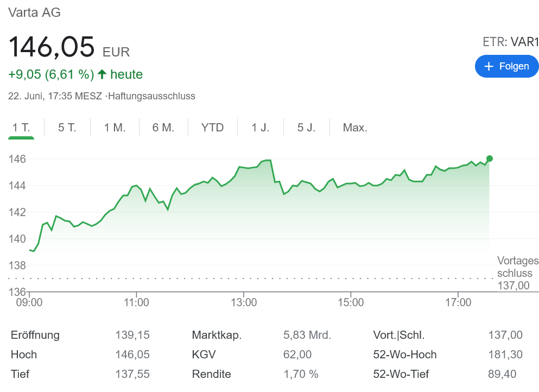Open the Haftungsausschluss disclaimer link
539x392 pixels.
coord(152,96)
